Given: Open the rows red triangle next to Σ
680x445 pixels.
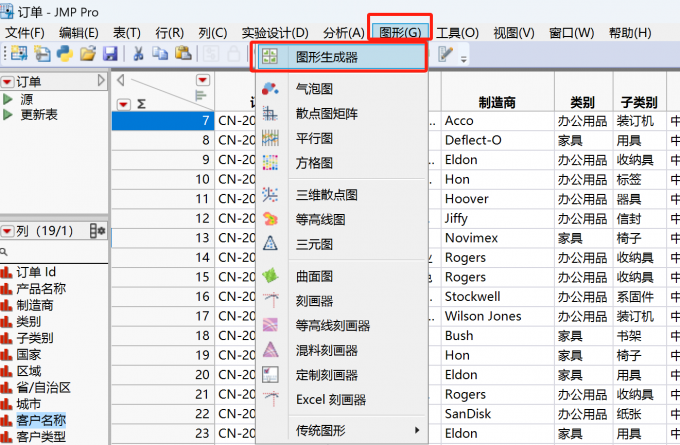Looking at the screenshot, I should [x=124, y=103].
